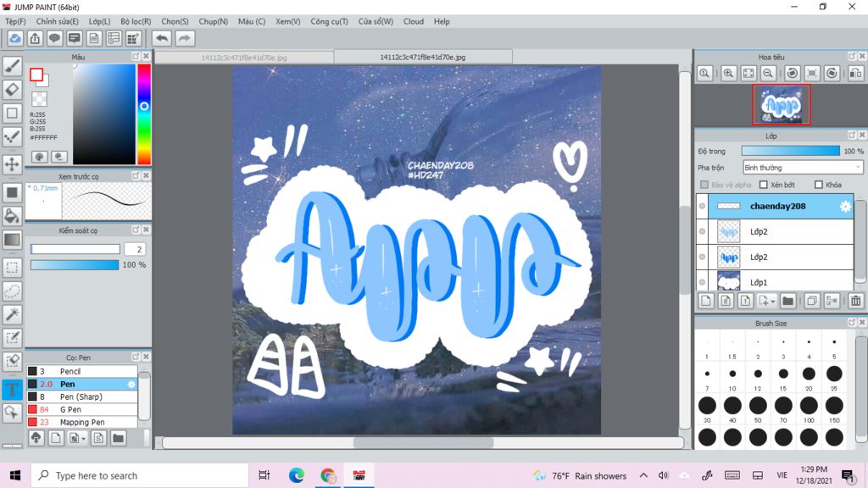Click the navigator preview thumbnail
Image resolution: width=868 pixels, height=488 pixels.
coord(781,104)
